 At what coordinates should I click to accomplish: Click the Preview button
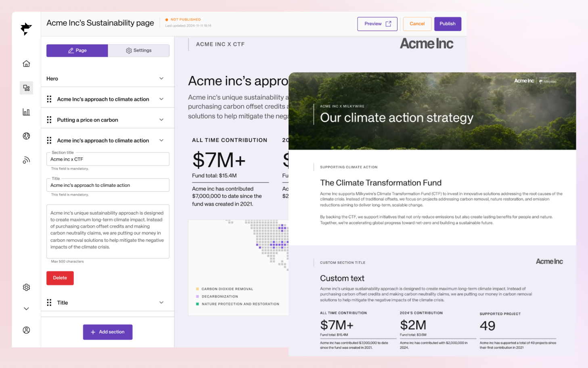pyautogui.click(x=377, y=24)
